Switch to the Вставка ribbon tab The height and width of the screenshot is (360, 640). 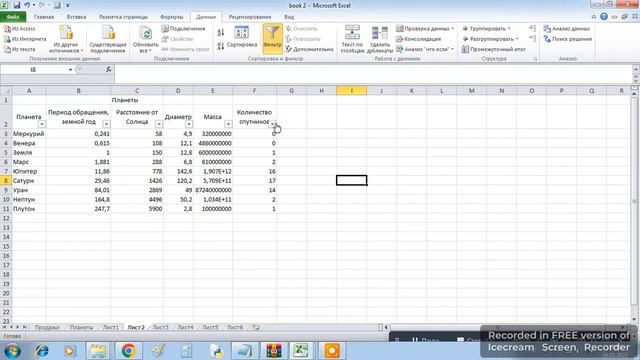76,17
